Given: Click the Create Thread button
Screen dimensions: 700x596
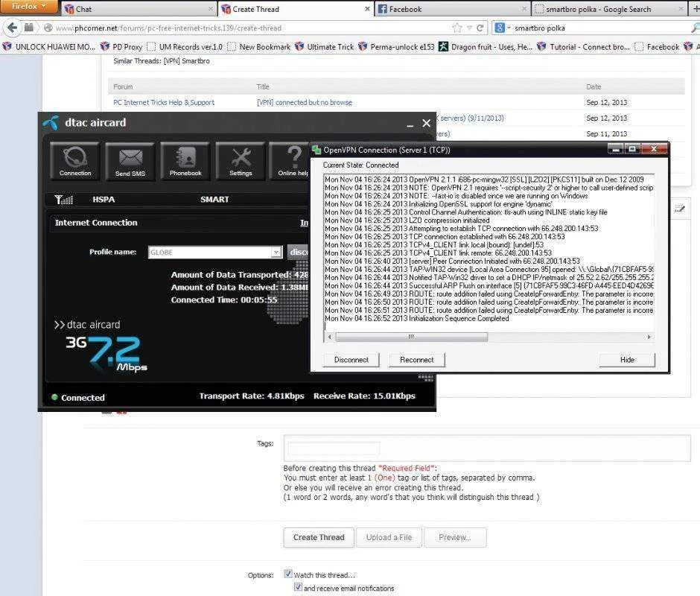Looking at the screenshot, I should [x=318, y=537].
